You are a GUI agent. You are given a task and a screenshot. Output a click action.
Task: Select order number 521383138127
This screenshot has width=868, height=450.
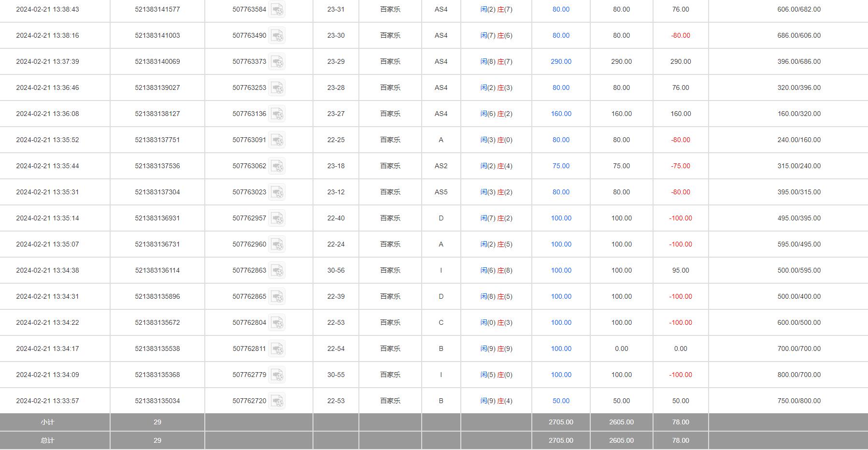pos(157,114)
